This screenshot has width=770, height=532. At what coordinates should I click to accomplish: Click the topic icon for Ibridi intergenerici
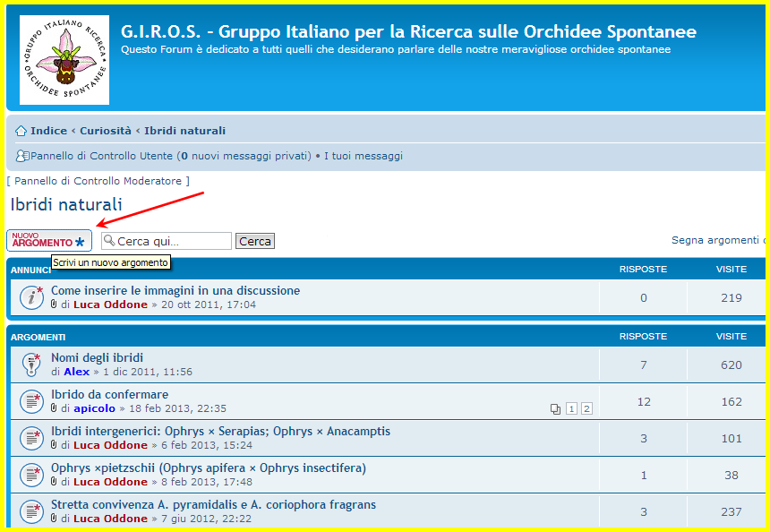tap(32, 438)
